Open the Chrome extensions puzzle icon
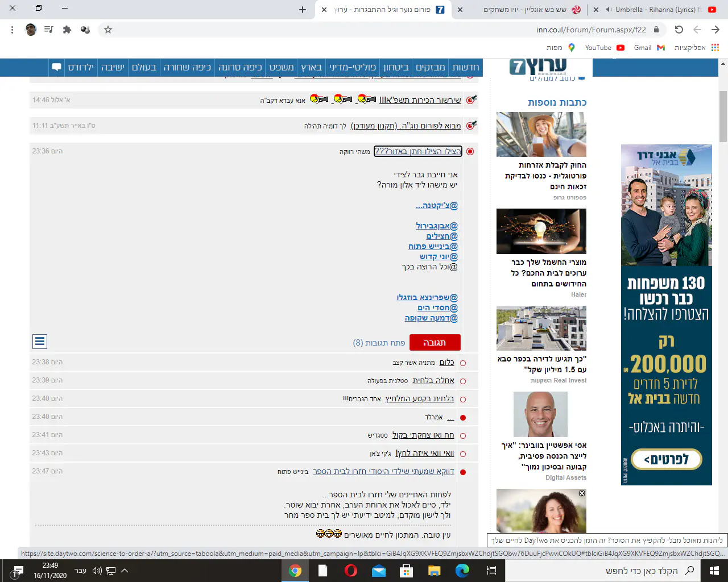 (67, 30)
